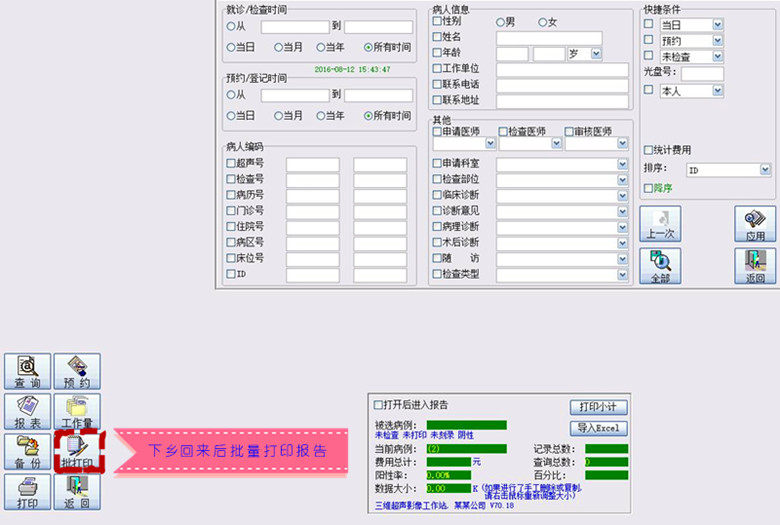This screenshot has width=780, height=525.
Task: Expand the 当日 quick condition dropdown
Action: 717,24
